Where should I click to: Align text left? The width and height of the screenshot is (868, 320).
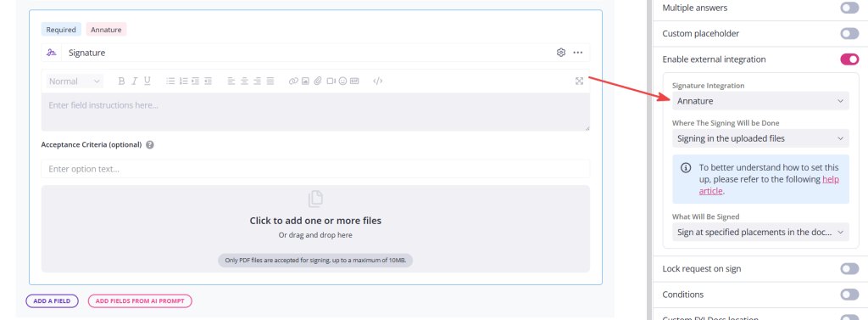point(231,81)
